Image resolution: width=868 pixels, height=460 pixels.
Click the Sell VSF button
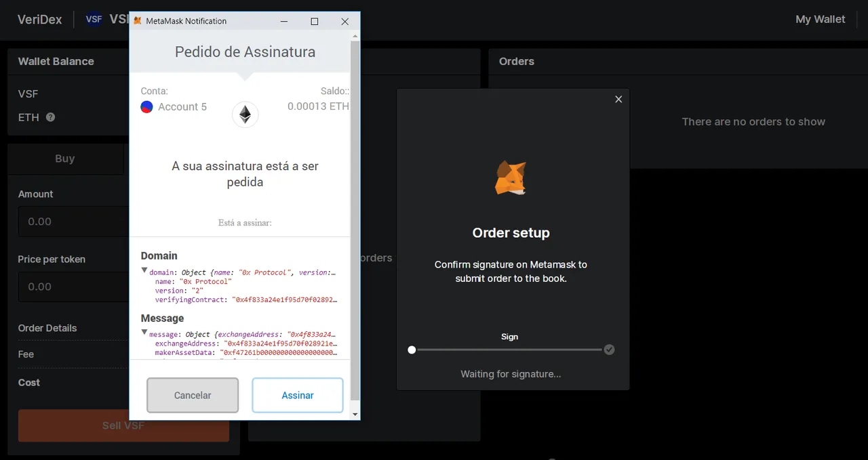123,425
